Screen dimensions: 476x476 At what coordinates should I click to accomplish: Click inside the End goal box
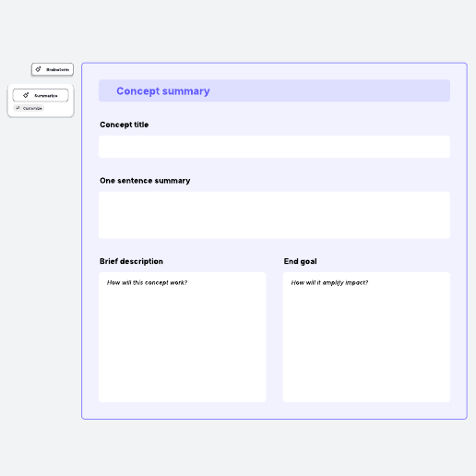click(366, 337)
